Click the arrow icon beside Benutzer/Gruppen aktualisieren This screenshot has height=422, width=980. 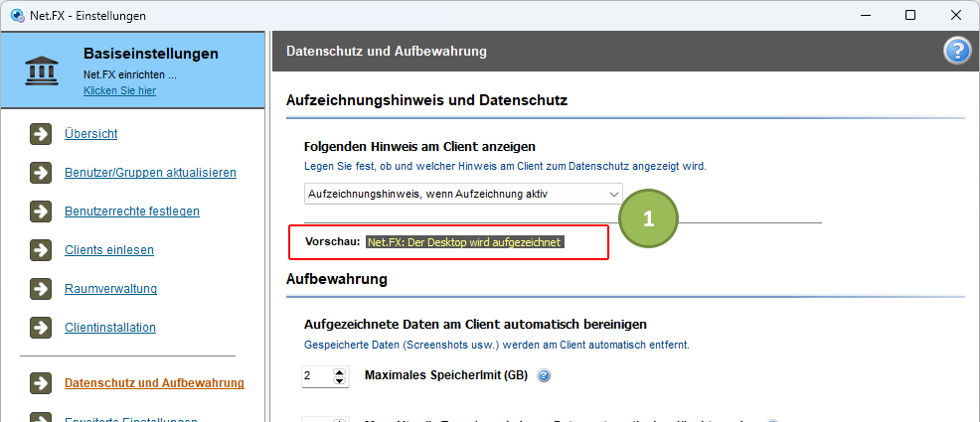(41, 173)
